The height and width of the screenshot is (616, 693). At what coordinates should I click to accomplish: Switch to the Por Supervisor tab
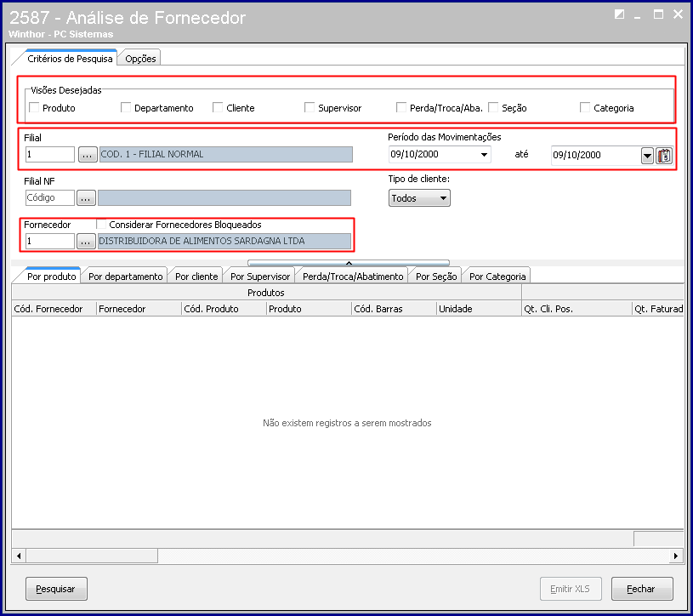click(260, 277)
